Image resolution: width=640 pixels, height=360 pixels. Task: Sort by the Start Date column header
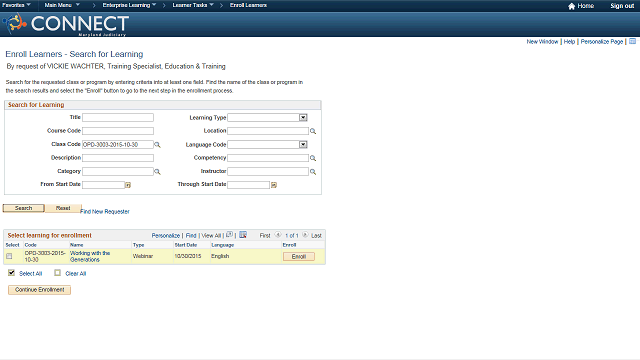click(x=186, y=245)
